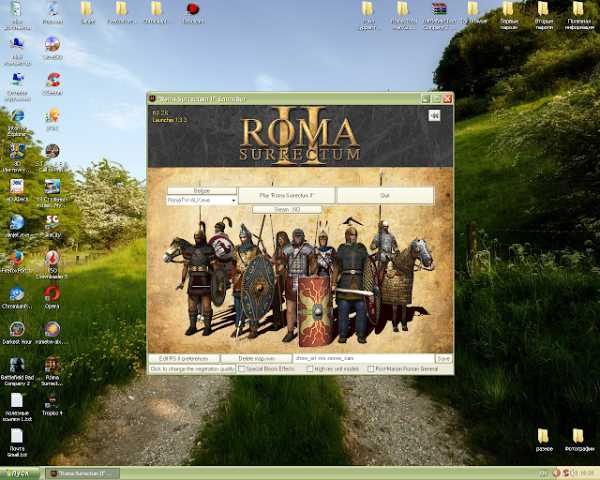Image resolution: width=600 pixels, height=480 pixels.
Task: Save the launch parameters
Action: pyautogui.click(x=443, y=359)
